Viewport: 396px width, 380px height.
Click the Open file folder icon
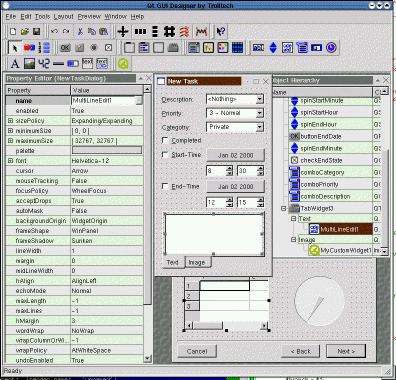click(x=25, y=32)
